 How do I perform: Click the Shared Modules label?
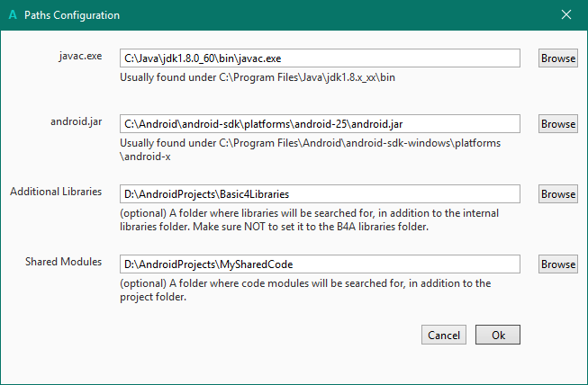pyautogui.click(x=63, y=262)
